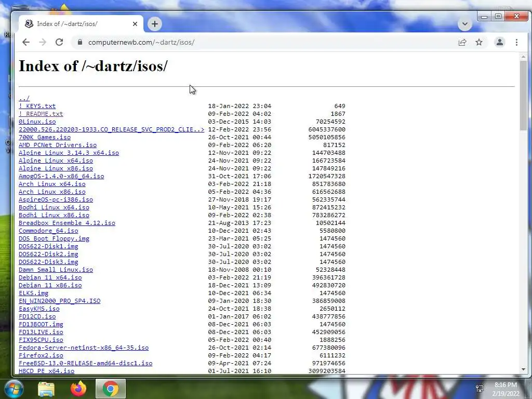Screen dimensions: 532x399
Task: Open Firefox2.iso link
Action: pyautogui.click(x=41, y=356)
